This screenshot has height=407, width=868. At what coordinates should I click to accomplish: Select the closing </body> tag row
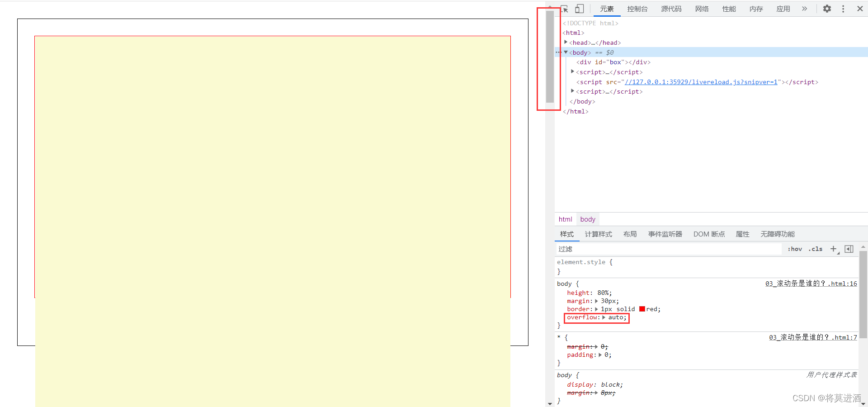582,101
